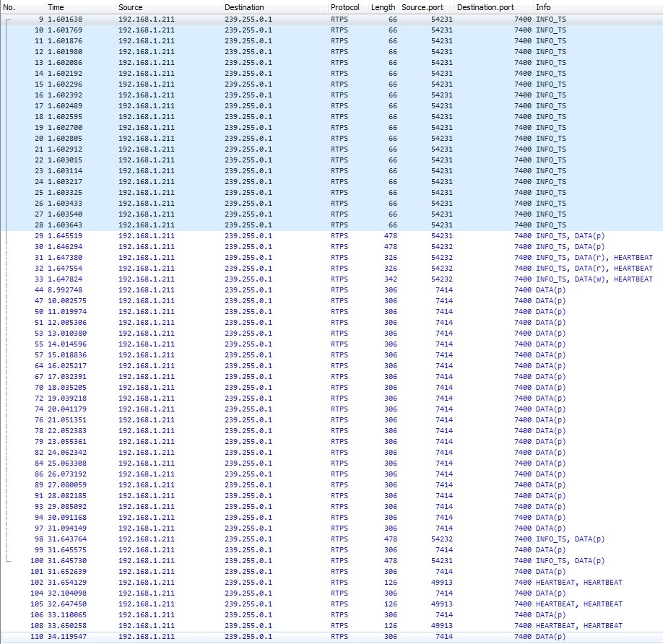The width and height of the screenshot is (663, 644).
Task: Select packet 70 at time 18.035205
Action: tap(331, 388)
